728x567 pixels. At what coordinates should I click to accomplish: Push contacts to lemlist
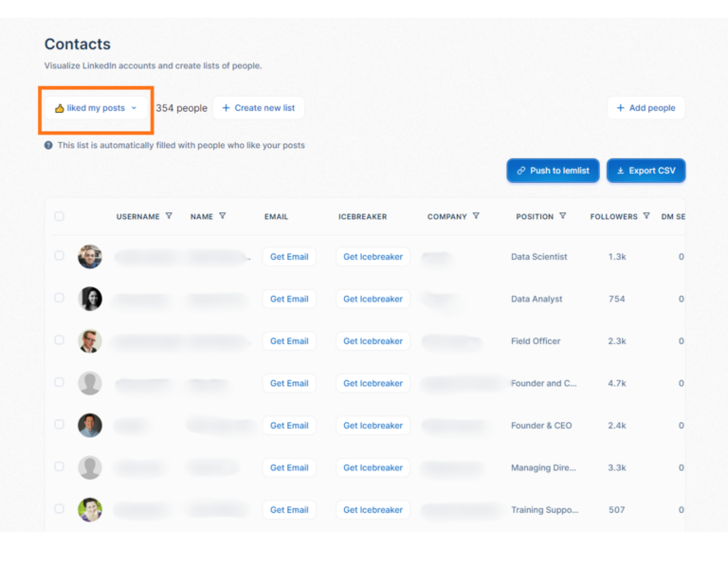pos(553,171)
